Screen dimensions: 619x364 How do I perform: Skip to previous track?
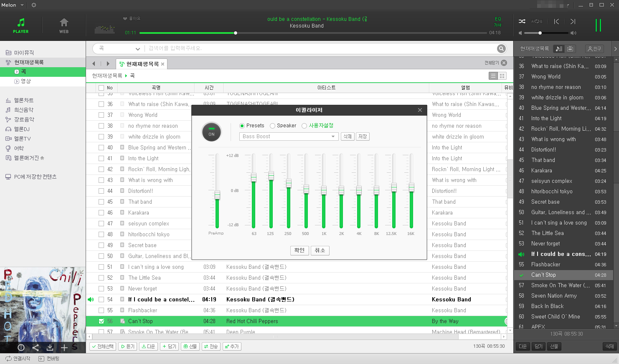[x=556, y=21]
